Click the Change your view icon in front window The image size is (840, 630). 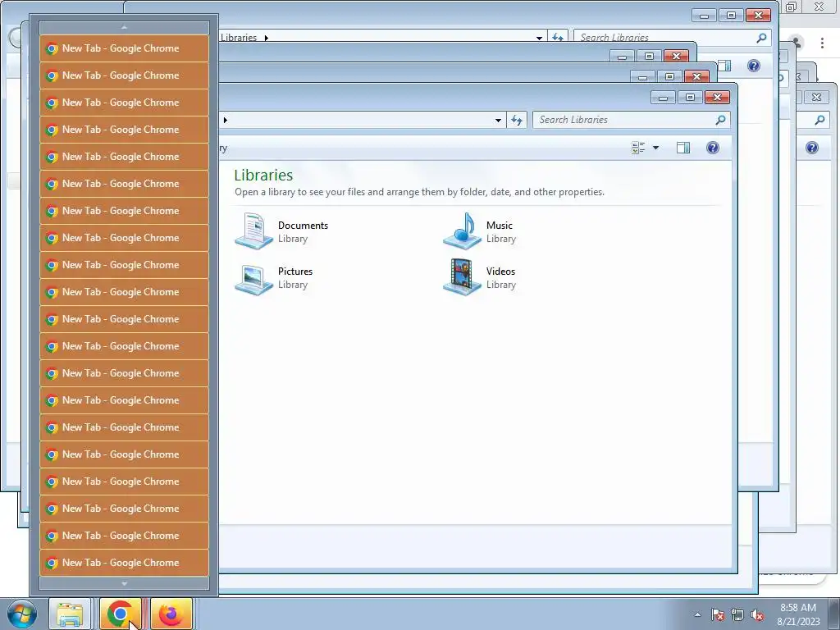point(638,148)
